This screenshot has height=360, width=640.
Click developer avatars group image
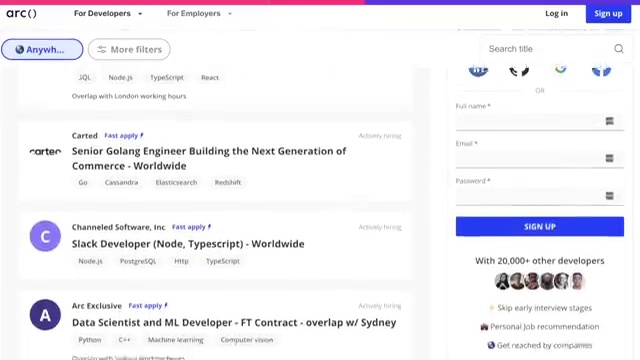click(540, 281)
